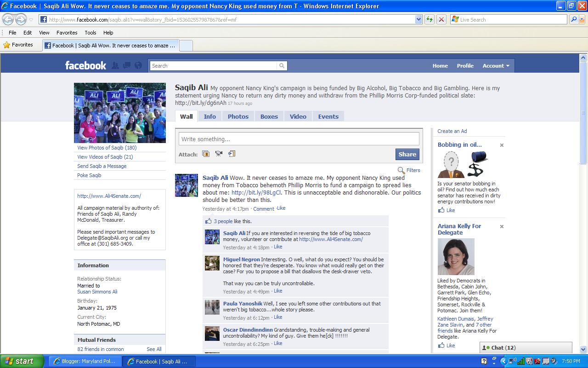Switch to the Info tab
588x368 pixels.
point(210,116)
